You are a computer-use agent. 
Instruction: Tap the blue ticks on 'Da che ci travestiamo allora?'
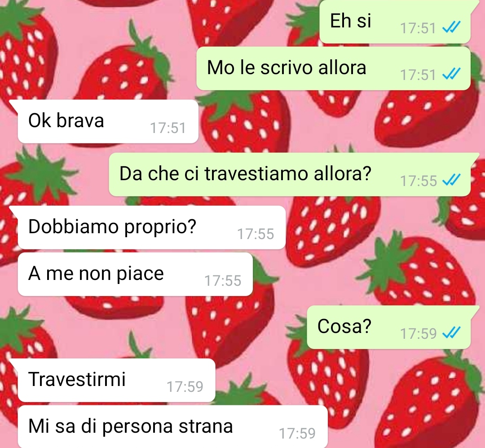click(x=451, y=180)
